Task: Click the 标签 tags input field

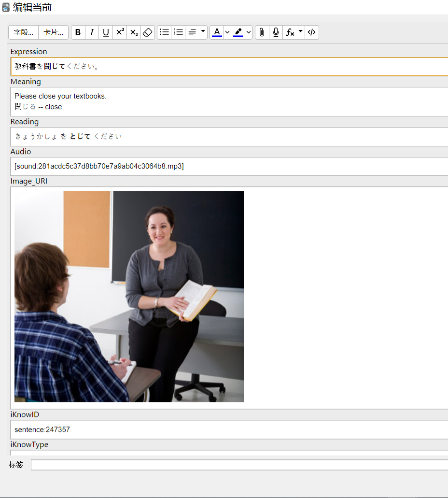Action: [x=239, y=465]
